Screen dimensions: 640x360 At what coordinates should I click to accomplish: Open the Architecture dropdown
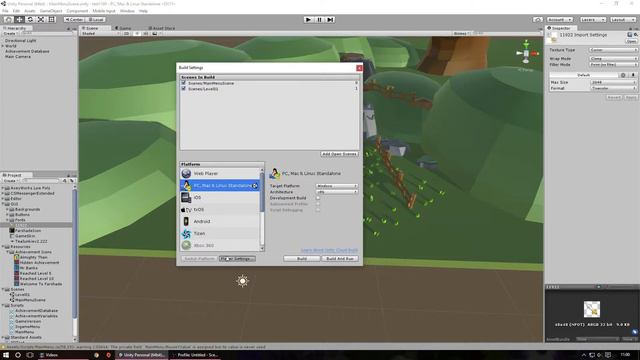pos(337,192)
